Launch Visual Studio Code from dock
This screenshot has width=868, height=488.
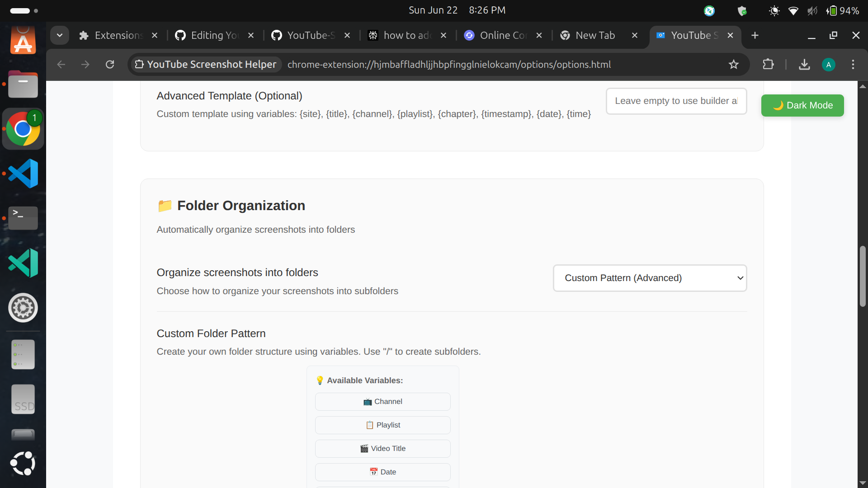(x=23, y=174)
